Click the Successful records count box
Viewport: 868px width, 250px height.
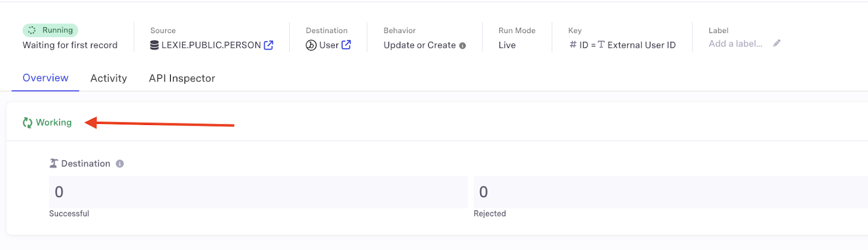pyautogui.click(x=258, y=192)
